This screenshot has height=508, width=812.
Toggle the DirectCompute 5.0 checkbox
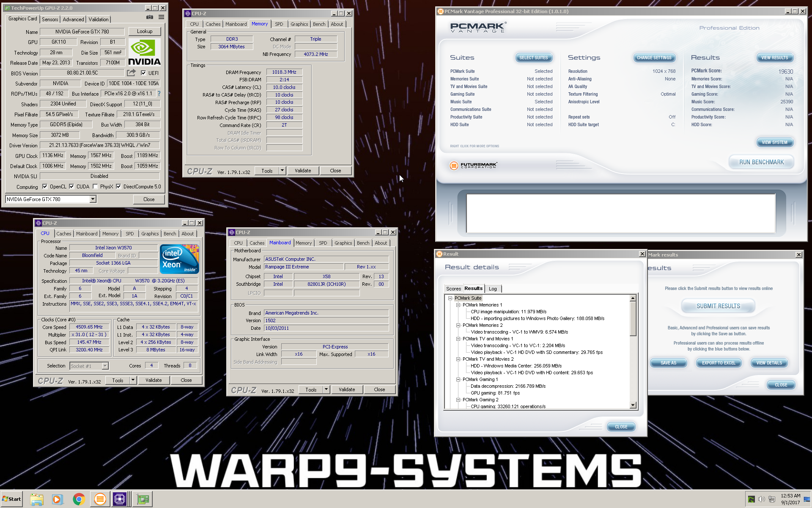tap(118, 186)
